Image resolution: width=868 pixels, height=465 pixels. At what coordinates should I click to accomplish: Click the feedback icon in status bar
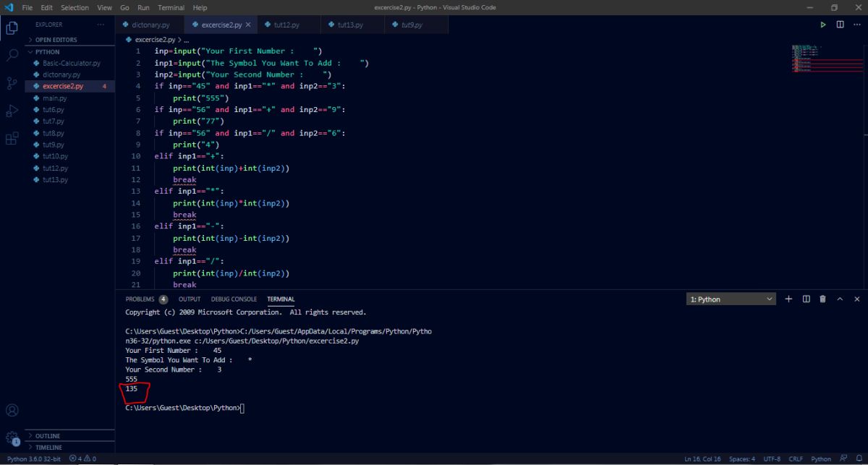click(x=843, y=458)
